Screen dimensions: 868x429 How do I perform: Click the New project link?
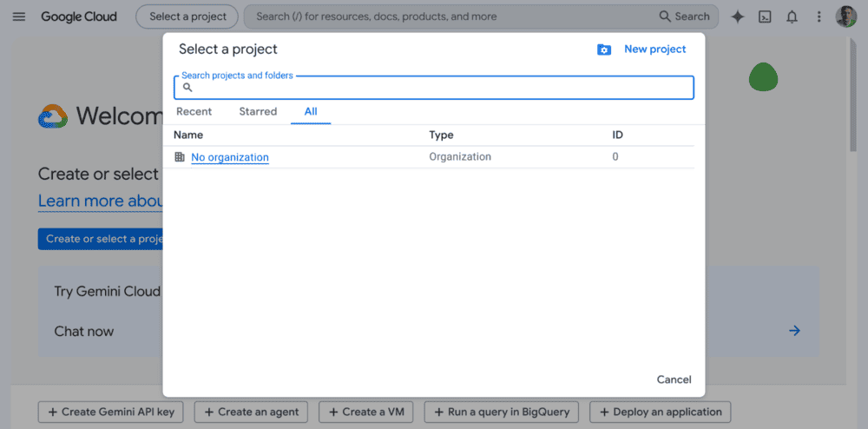(654, 49)
